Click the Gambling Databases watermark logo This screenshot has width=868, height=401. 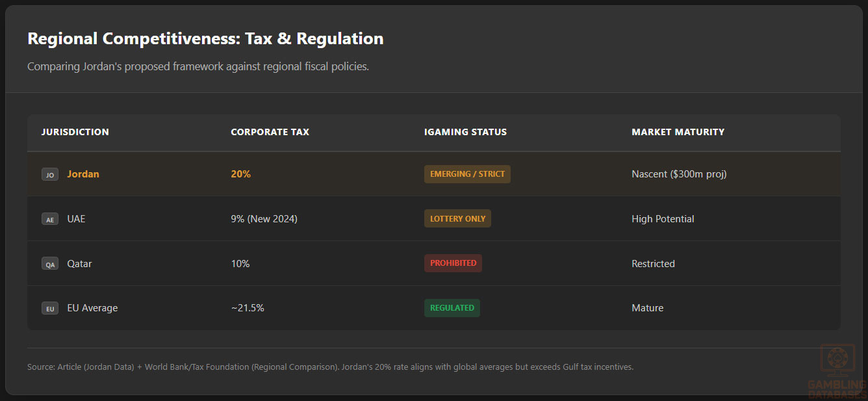tap(836, 370)
